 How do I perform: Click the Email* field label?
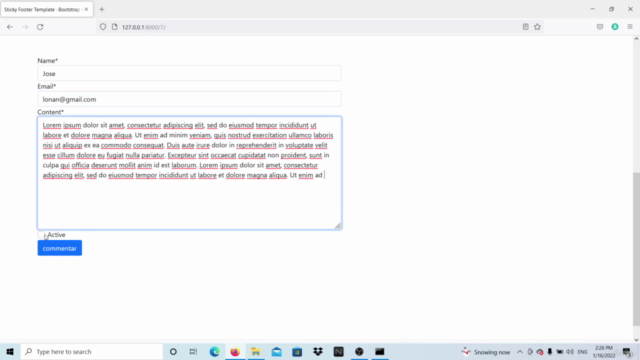[x=47, y=86]
